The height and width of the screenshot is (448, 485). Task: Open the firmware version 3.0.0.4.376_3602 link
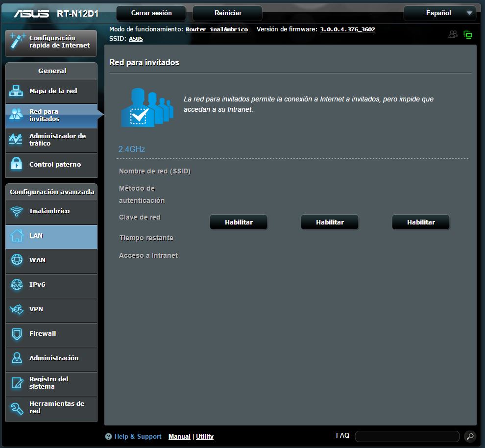click(x=347, y=29)
